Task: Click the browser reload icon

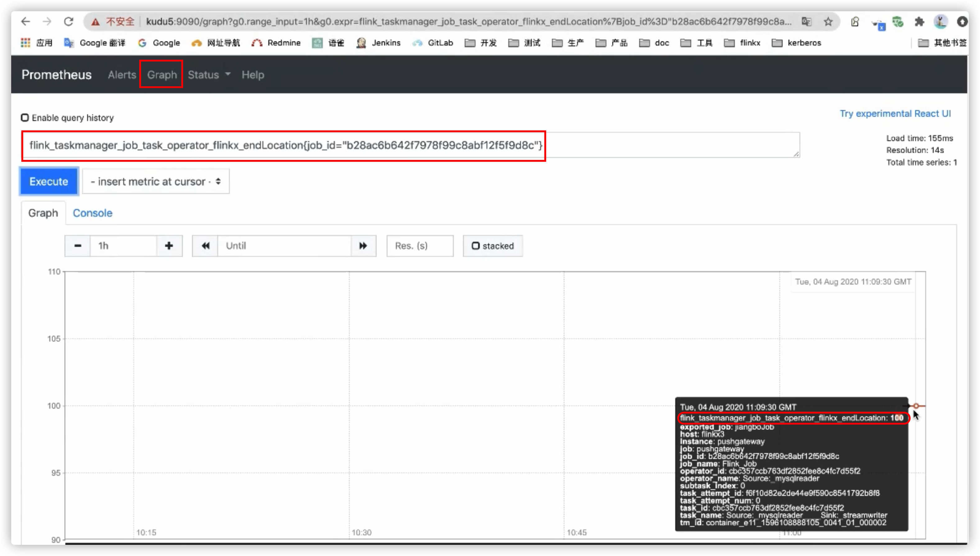Action: click(68, 22)
